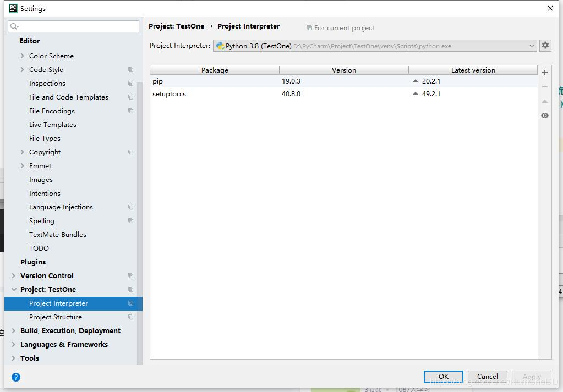Sort by Version column header

point(344,70)
